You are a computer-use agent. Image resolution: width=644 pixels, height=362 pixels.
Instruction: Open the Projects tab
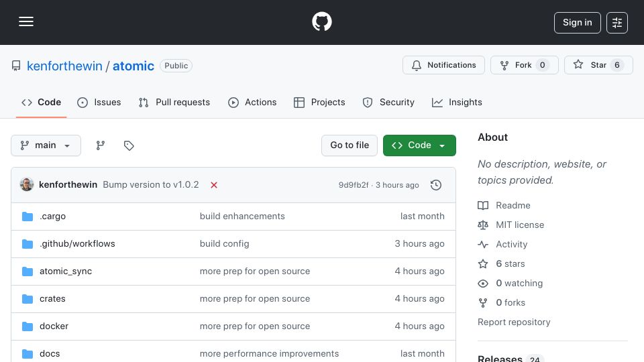319,102
